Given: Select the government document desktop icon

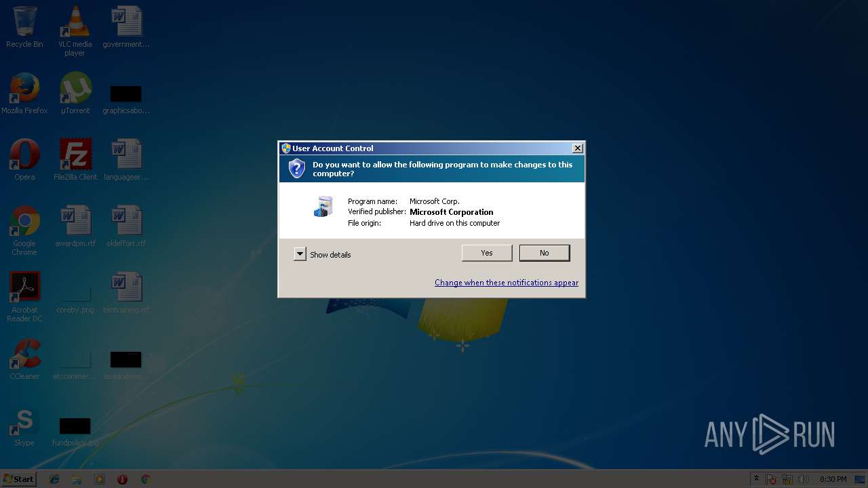Looking at the screenshot, I should pos(126,27).
